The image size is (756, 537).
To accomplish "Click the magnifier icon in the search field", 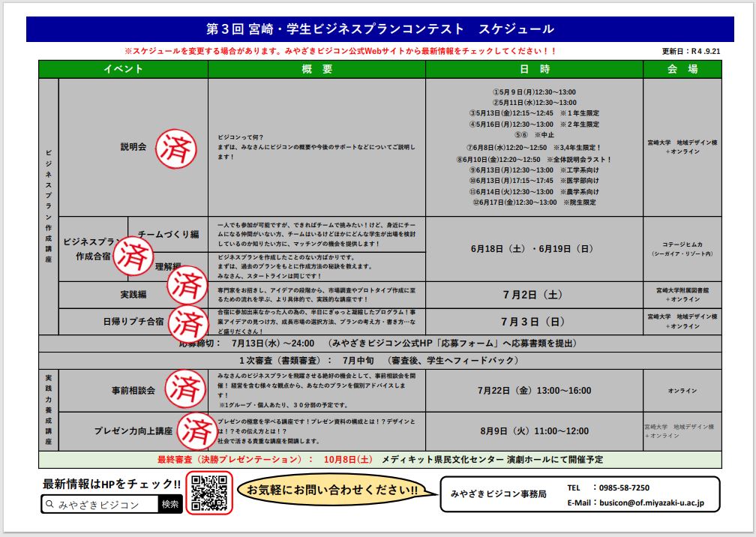I will [49, 504].
